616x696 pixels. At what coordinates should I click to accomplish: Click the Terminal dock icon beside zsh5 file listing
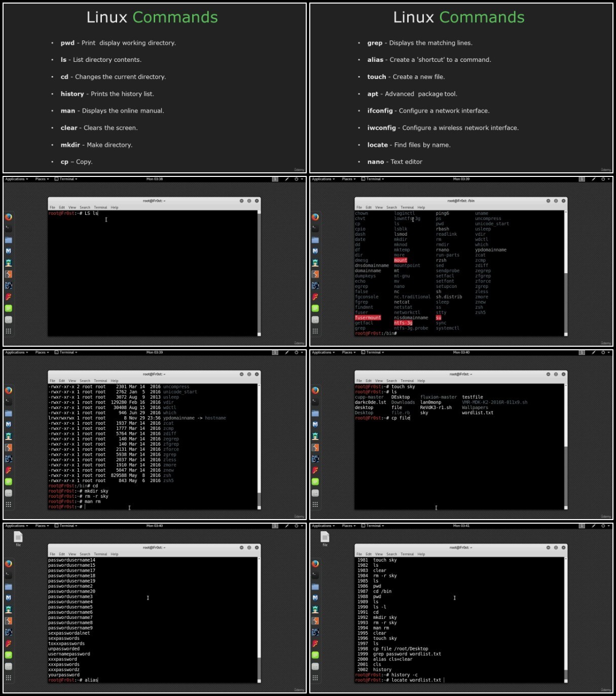pos(9,401)
